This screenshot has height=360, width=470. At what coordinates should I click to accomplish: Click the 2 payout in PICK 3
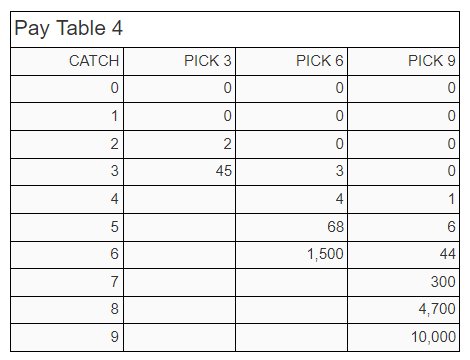click(x=227, y=144)
